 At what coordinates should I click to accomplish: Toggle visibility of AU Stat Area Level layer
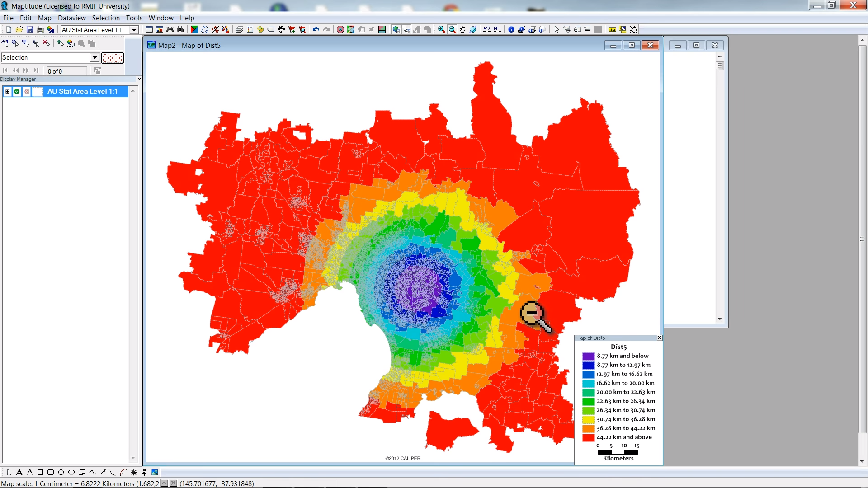point(17,91)
